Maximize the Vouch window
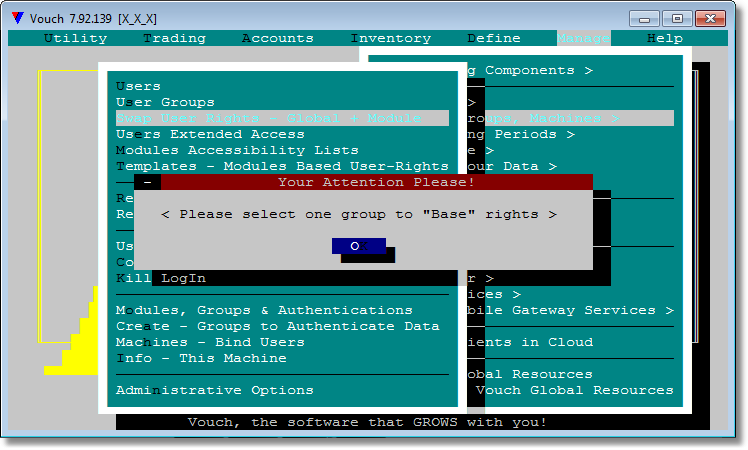The height and width of the screenshot is (450, 748). [677, 19]
